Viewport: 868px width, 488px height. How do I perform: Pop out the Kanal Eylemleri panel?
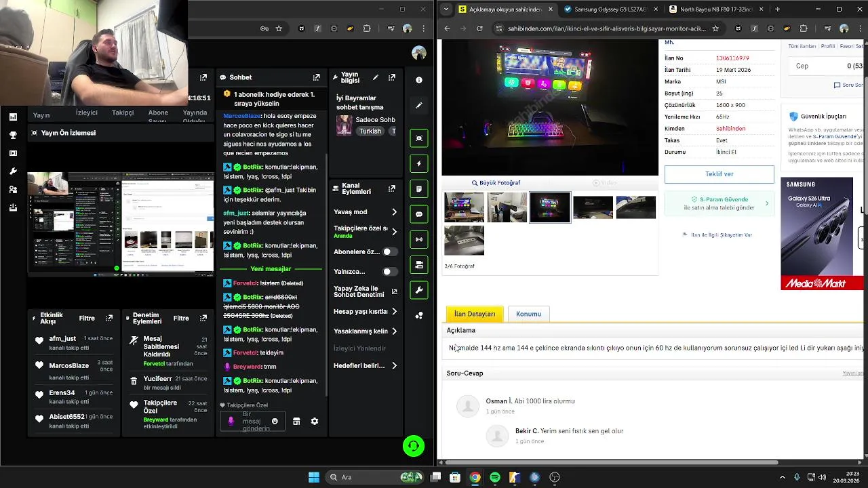pyautogui.click(x=391, y=188)
